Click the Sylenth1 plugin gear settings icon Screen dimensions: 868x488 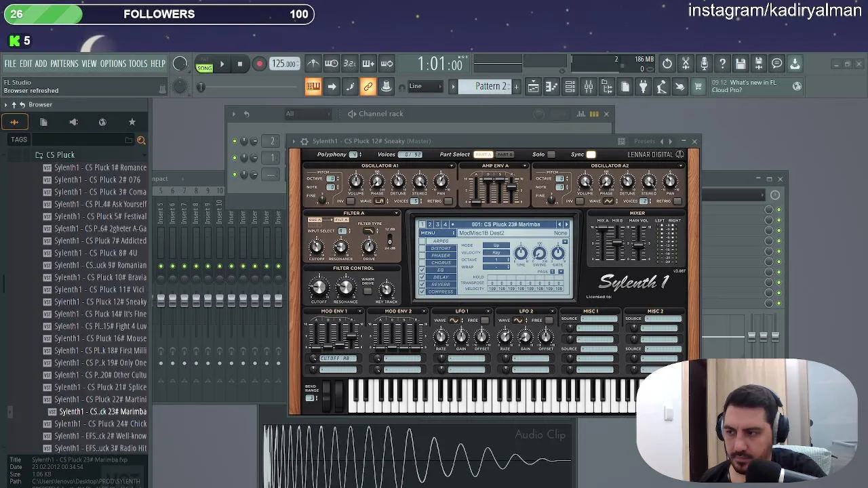pos(304,141)
